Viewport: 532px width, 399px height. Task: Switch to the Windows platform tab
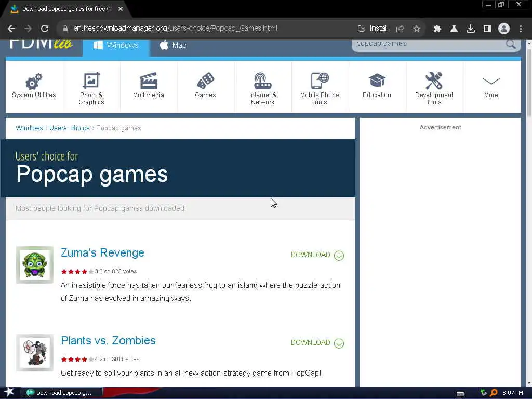point(116,46)
